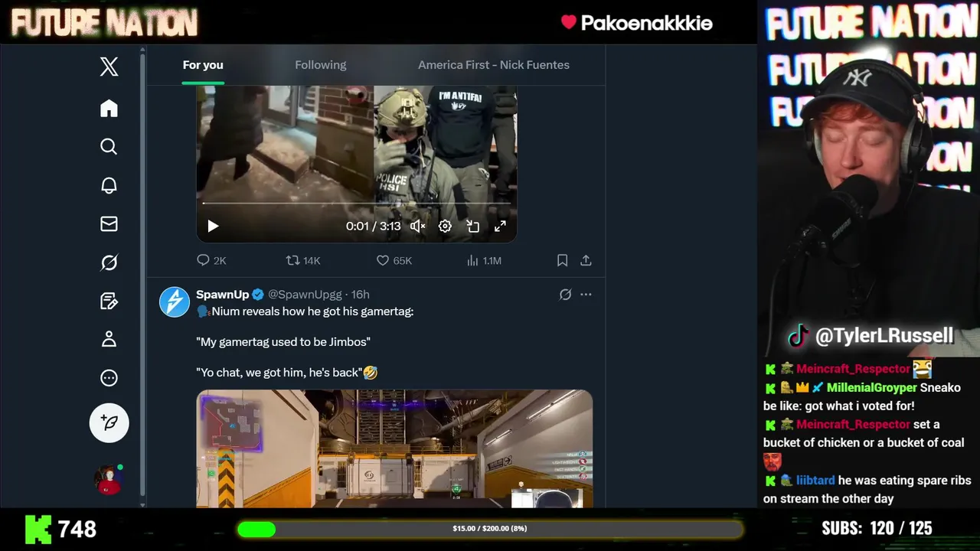Click the 0:01 / 3:13 video time
This screenshot has height=551, width=980.
[373, 226]
